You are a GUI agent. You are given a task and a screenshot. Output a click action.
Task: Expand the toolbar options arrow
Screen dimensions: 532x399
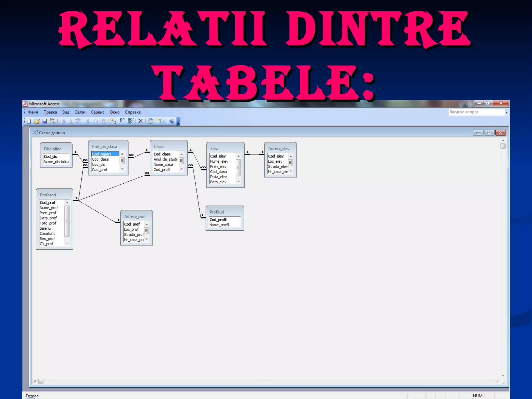(178, 121)
